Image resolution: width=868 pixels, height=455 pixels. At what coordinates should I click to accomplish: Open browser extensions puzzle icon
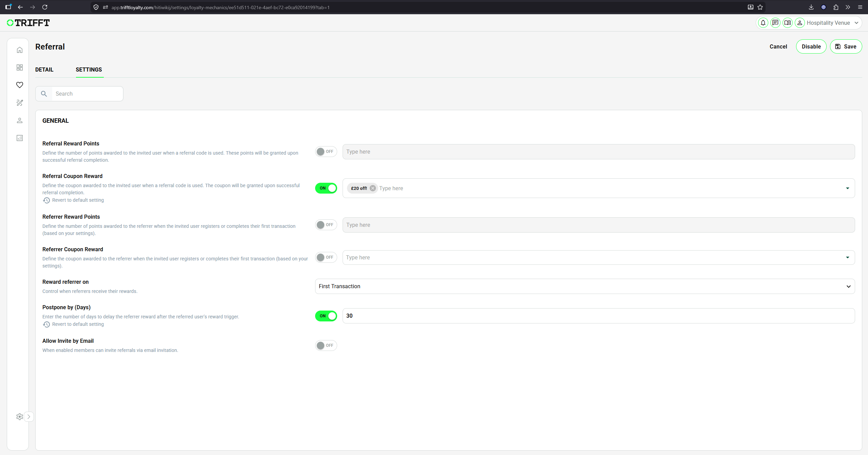tap(836, 7)
